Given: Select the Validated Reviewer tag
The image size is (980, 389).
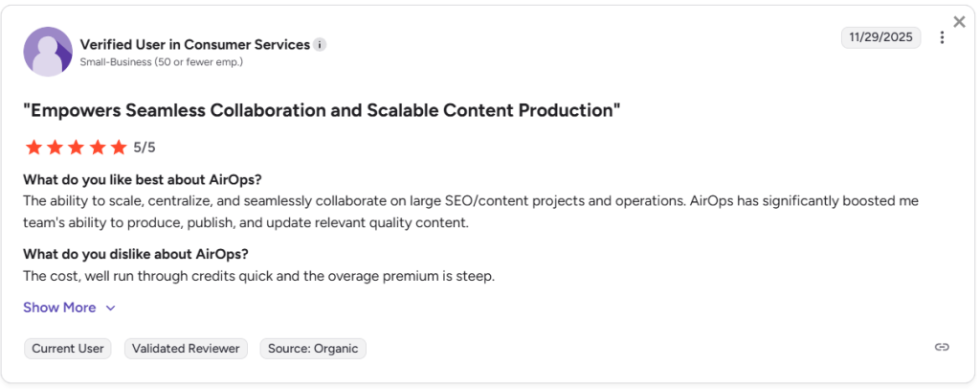Looking at the screenshot, I should (x=186, y=349).
